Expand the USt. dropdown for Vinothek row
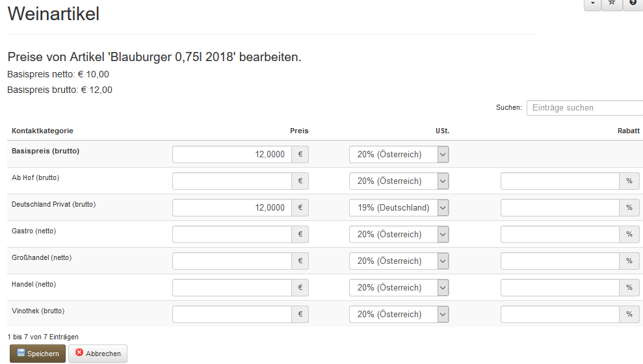This screenshot has width=643, height=364. [x=399, y=315]
